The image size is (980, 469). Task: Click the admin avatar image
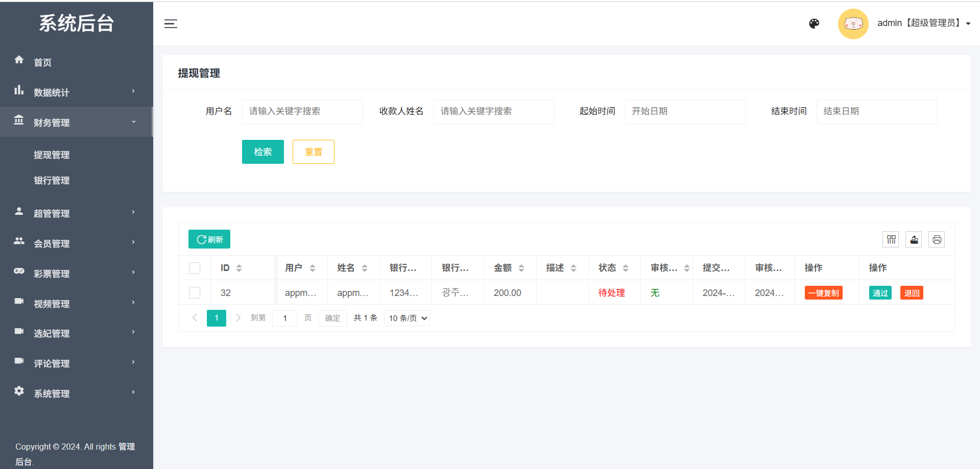[x=853, y=24]
